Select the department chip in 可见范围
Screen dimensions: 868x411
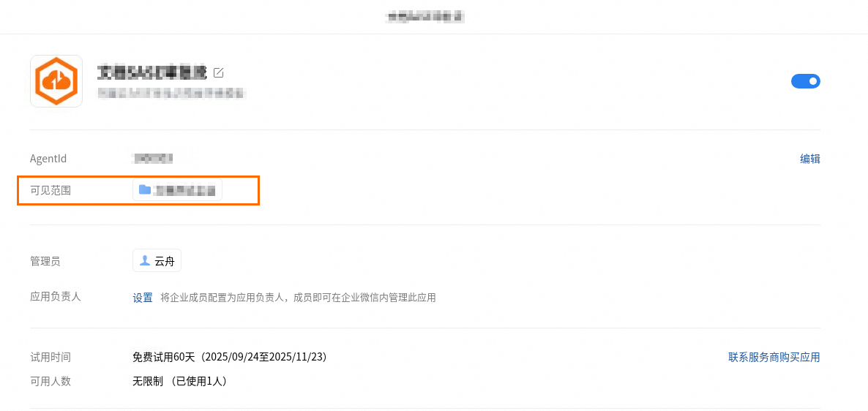point(177,189)
